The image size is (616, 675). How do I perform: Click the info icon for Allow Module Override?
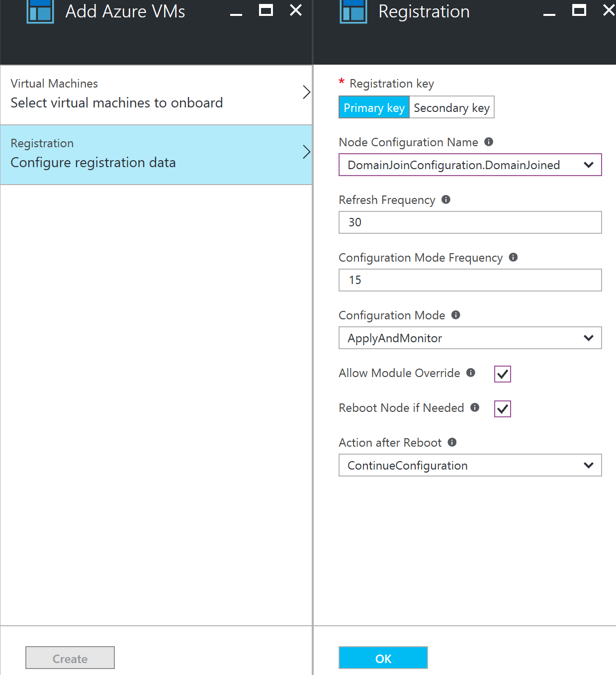click(x=470, y=373)
